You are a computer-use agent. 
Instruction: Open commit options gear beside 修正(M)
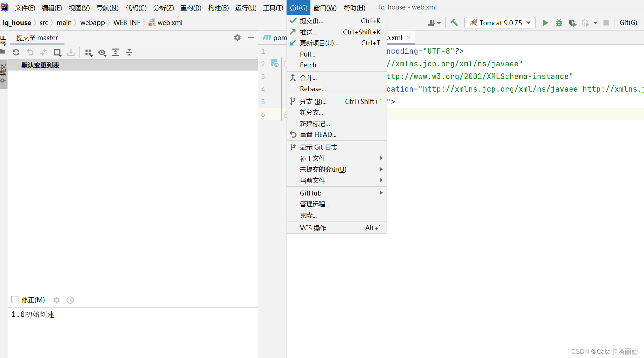[57, 300]
